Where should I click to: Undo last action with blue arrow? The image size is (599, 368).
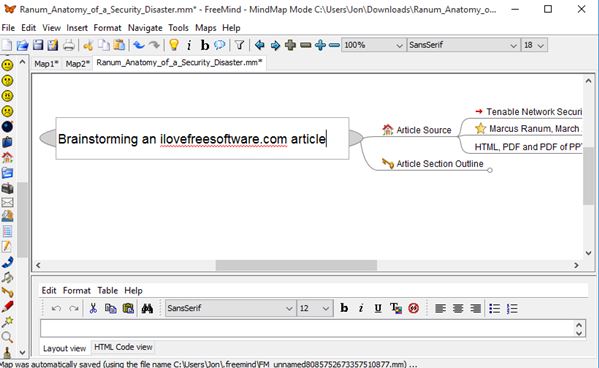pyautogui.click(x=139, y=45)
